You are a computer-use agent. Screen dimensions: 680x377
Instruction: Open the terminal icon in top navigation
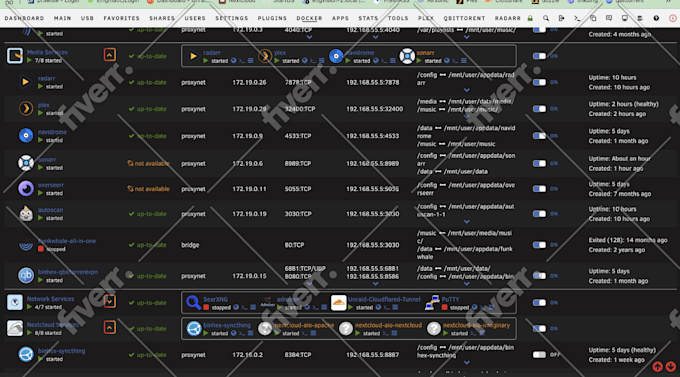577,18
